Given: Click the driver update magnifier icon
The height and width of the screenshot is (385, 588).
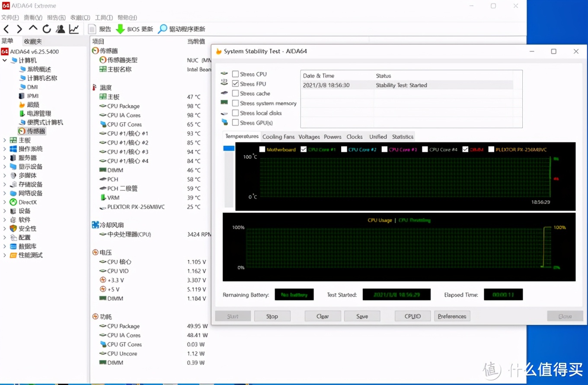Looking at the screenshot, I should [163, 29].
